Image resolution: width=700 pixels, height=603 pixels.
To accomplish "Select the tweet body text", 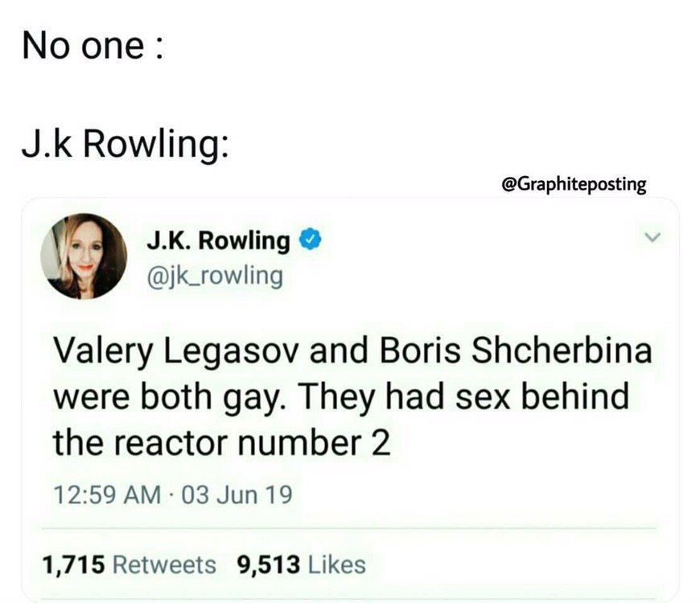I will point(352,396).
